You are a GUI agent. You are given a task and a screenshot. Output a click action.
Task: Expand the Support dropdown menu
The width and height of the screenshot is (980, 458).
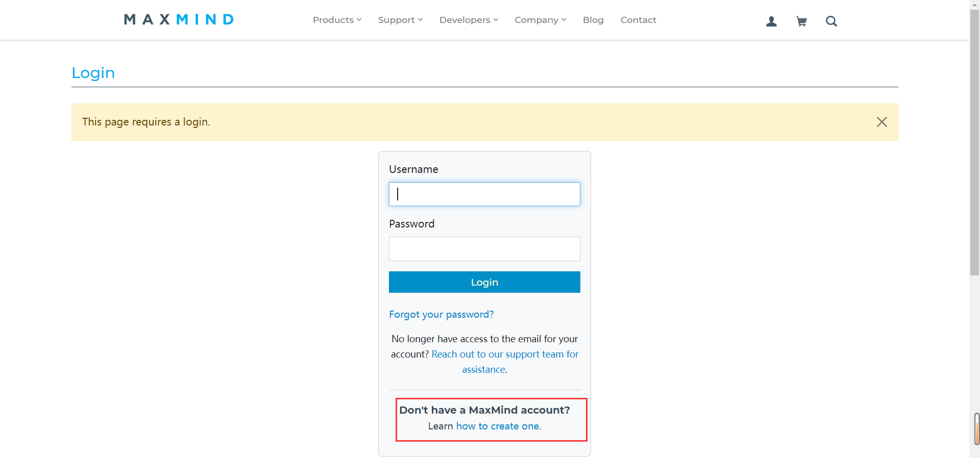[x=400, y=20]
